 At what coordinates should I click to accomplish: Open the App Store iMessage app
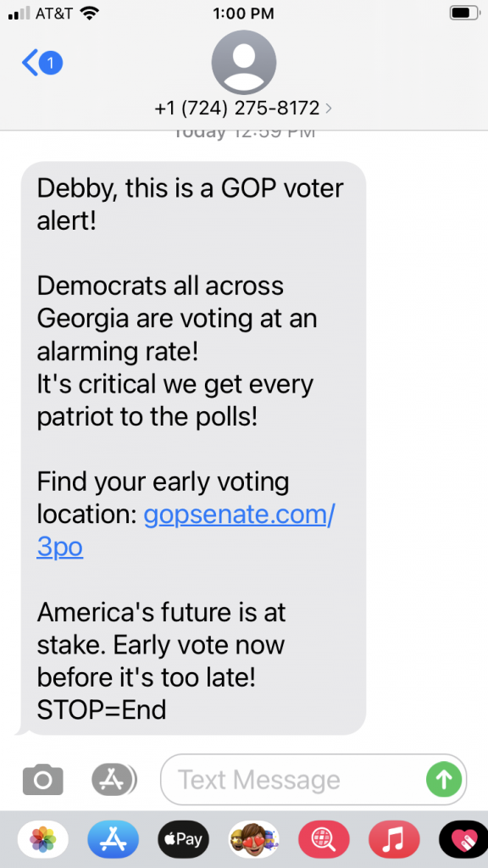pos(113,839)
